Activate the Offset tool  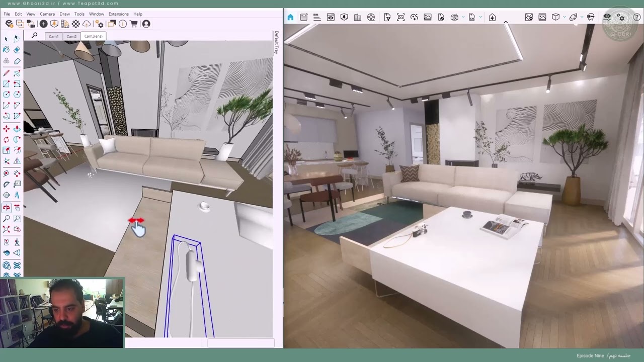pyautogui.click(x=17, y=150)
